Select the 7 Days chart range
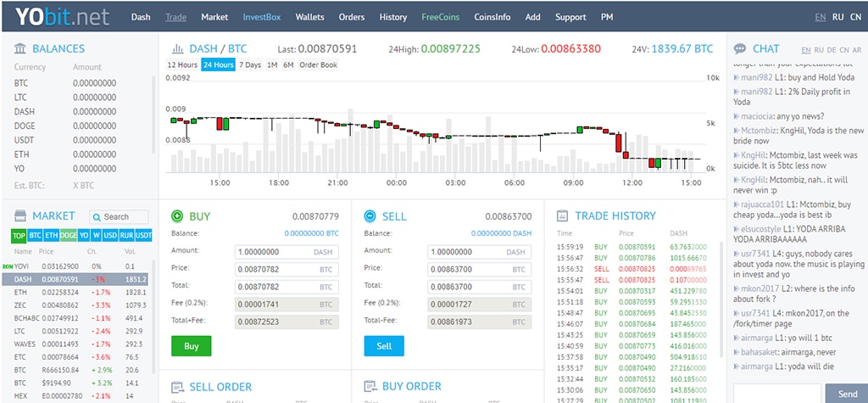Screen dimensions: 868x403 point(250,64)
